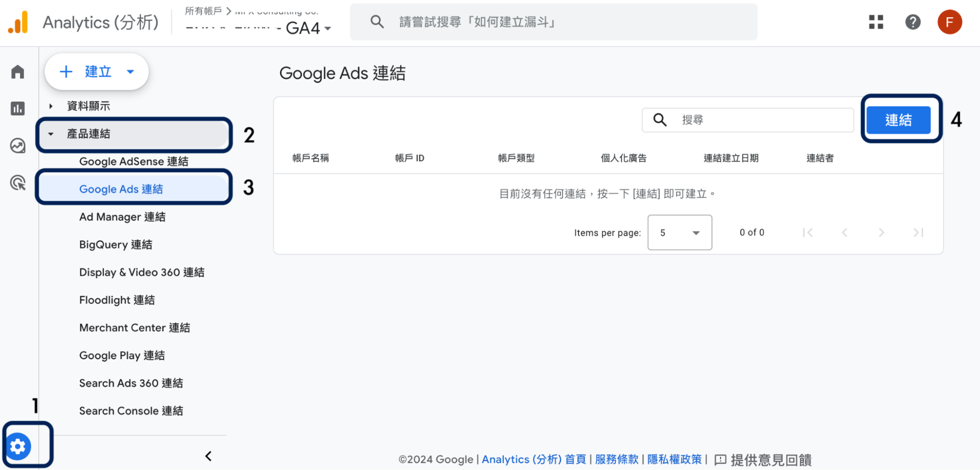
Task: Open the Items per page dropdown
Action: [679, 233]
